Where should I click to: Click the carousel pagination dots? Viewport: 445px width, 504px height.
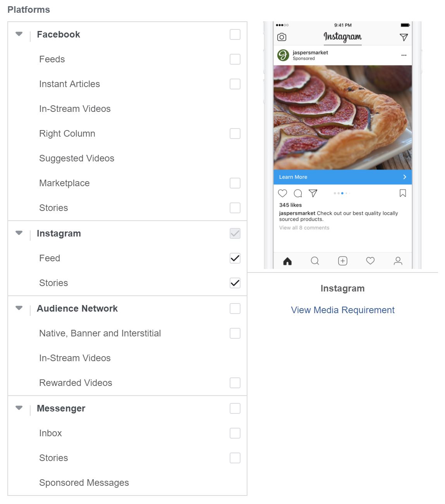pyautogui.click(x=342, y=193)
